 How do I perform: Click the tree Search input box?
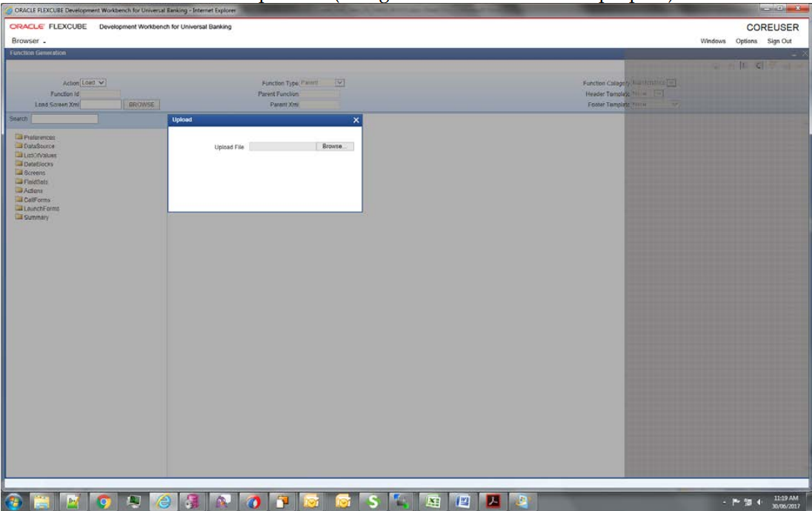64,119
